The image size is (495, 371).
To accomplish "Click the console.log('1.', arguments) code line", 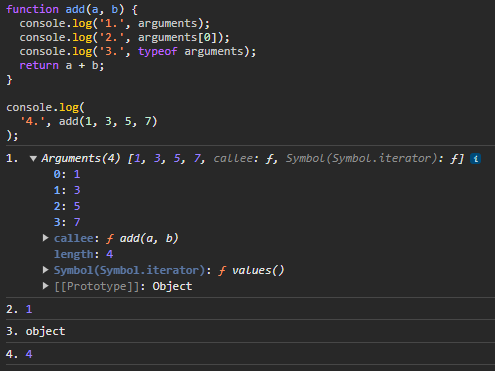I will pyautogui.click(x=114, y=24).
